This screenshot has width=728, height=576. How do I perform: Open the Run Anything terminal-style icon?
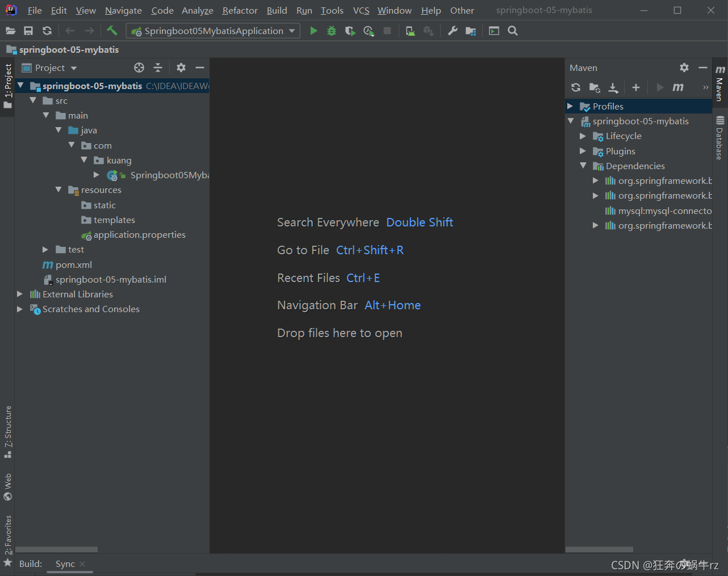coord(494,31)
